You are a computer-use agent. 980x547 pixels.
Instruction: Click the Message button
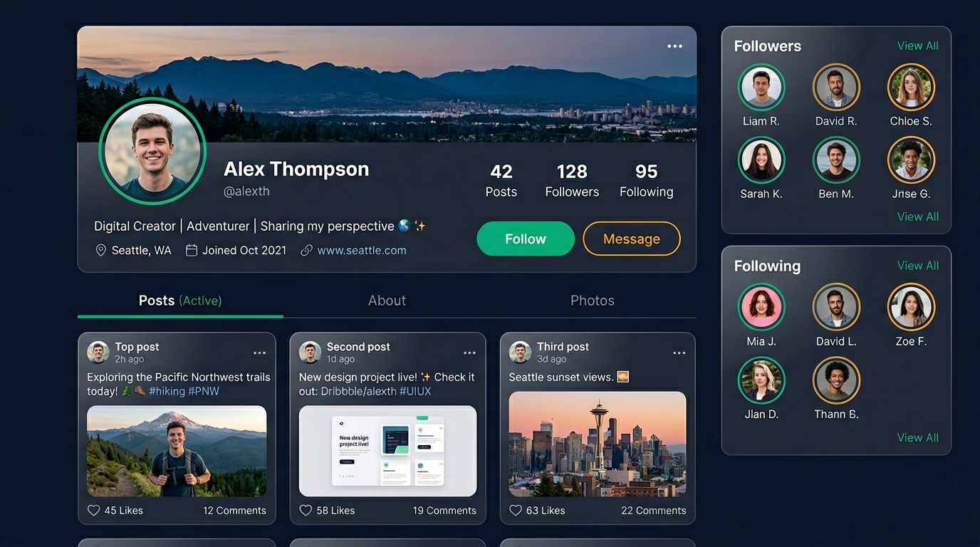coord(631,239)
